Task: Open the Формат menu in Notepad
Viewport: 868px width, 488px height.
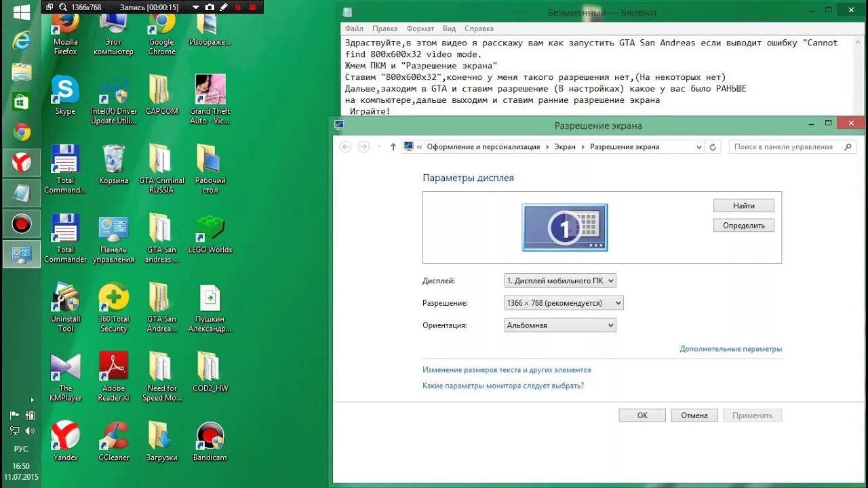Action: pos(420,29)
